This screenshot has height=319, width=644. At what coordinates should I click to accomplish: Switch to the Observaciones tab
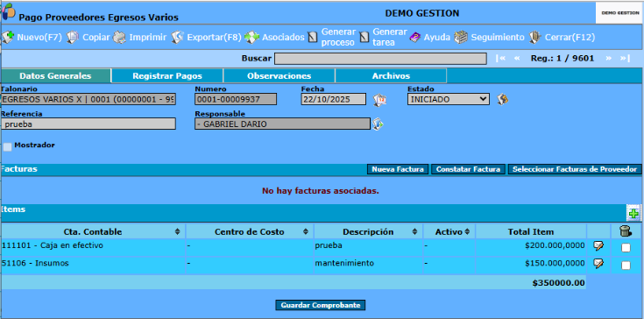[x=279, y=76]
